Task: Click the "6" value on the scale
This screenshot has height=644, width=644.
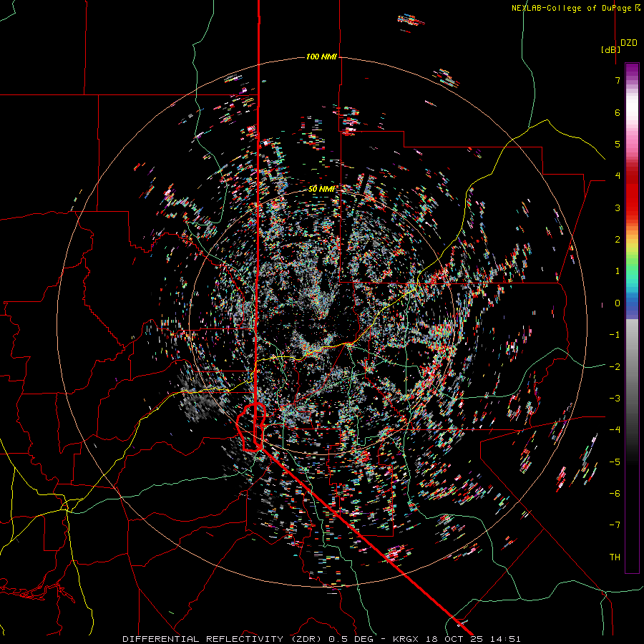Action: pyautogui.click(x=618, y=112)
